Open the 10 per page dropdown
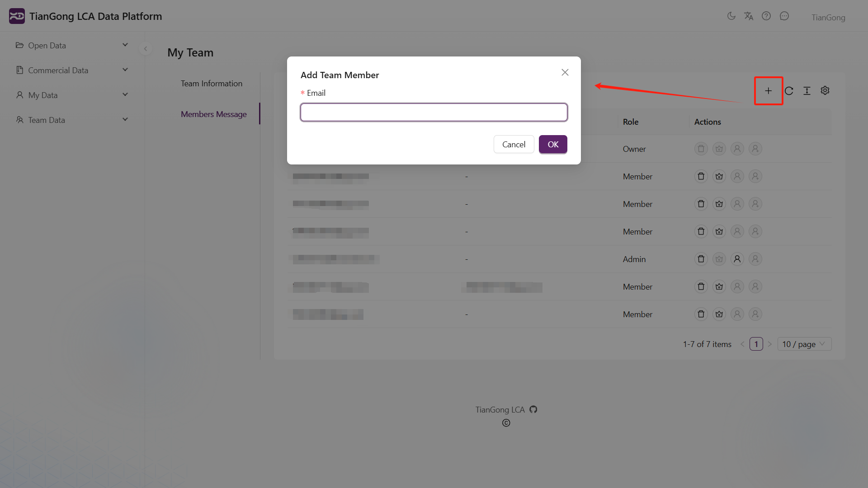 pyautogui.click(x=804, y=344)
